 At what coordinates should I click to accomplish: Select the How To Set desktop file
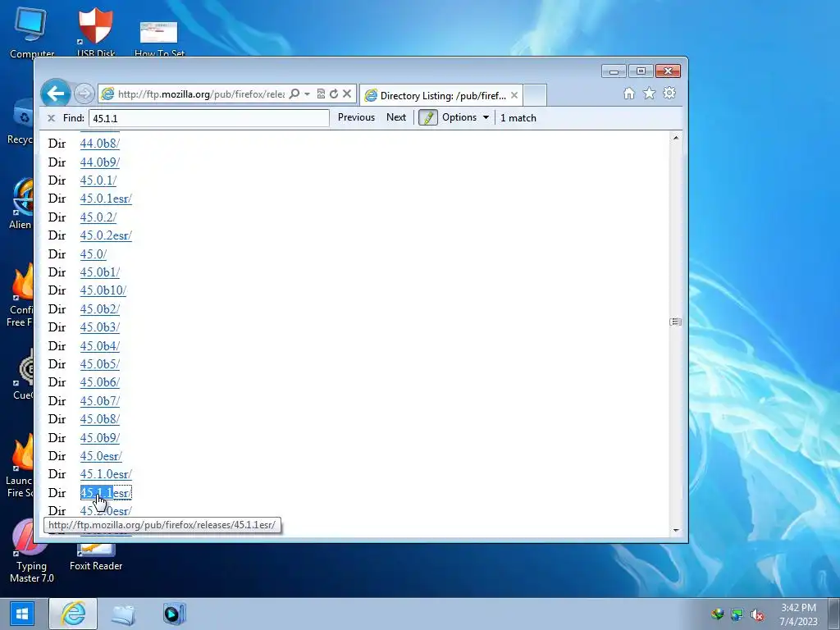[159, 39]
